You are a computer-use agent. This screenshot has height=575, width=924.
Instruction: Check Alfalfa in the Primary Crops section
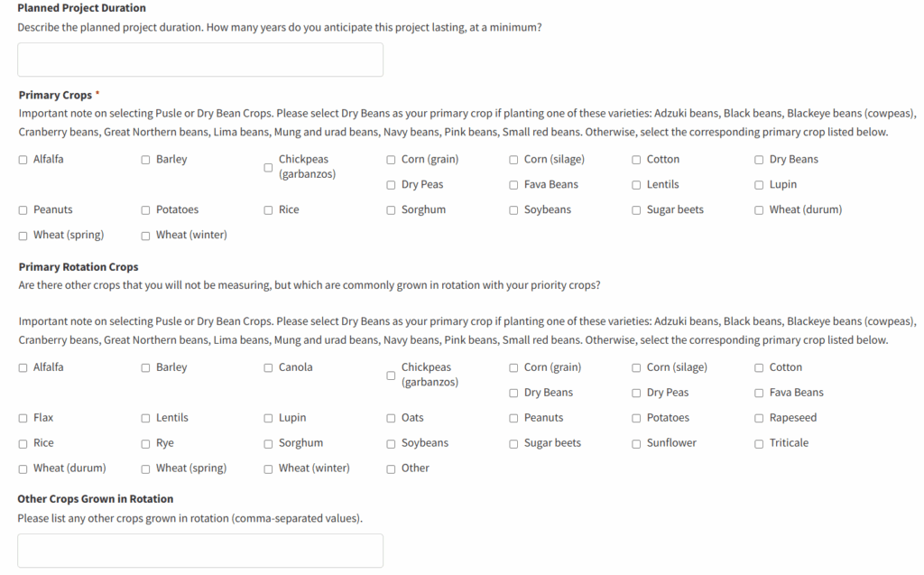23,160
